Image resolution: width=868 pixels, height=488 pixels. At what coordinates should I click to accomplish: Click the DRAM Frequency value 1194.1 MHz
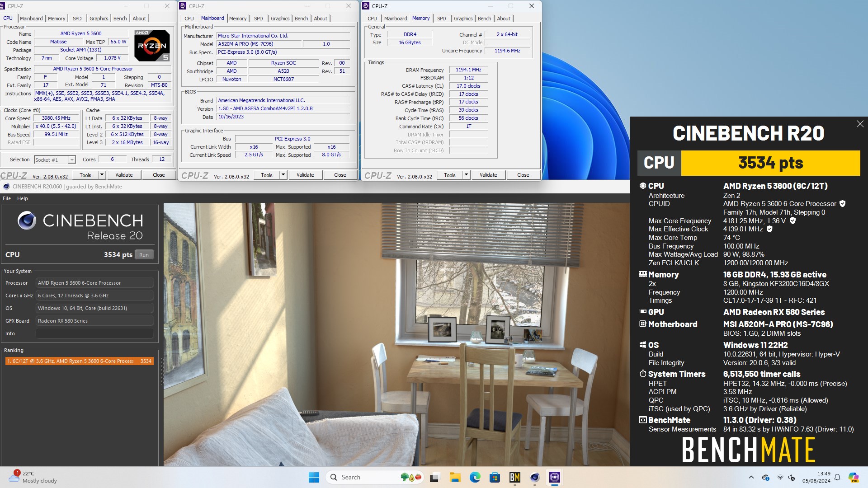(x=468, y=70)
